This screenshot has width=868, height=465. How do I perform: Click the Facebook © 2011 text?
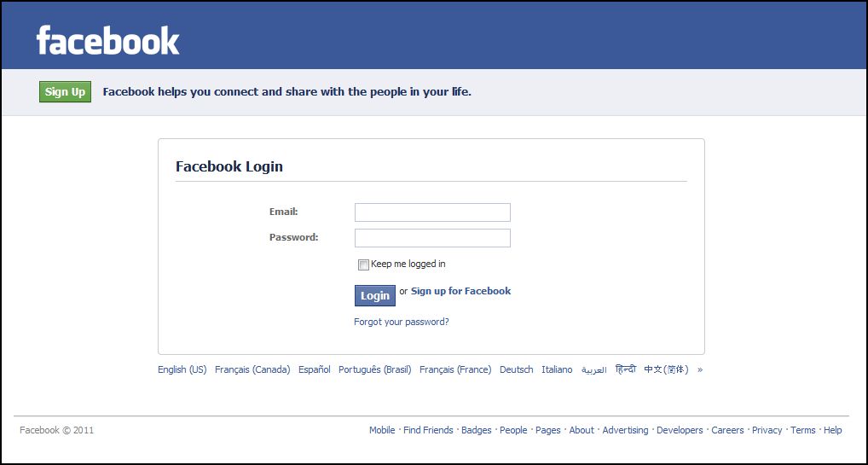coord(56,430)
